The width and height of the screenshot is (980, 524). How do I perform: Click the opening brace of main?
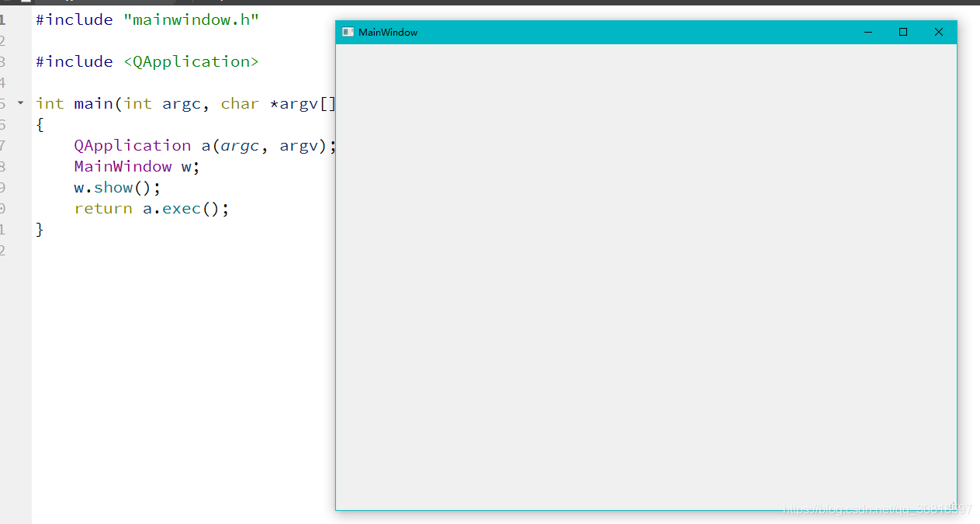[40, 124]
